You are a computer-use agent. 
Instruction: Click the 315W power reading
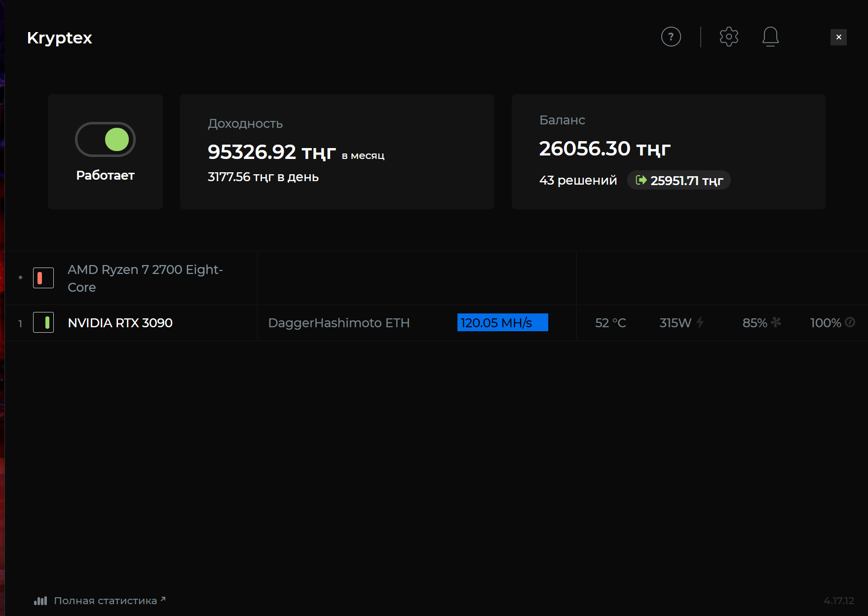676,323
